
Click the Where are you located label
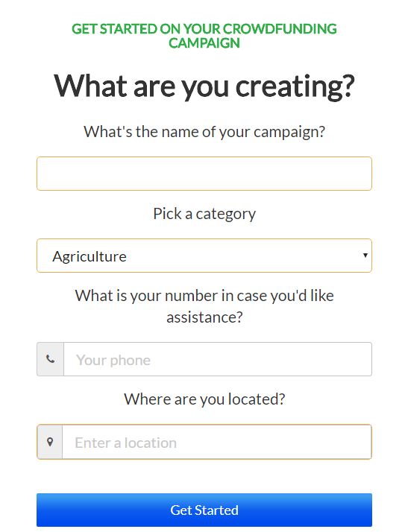[x=204, y=399]
